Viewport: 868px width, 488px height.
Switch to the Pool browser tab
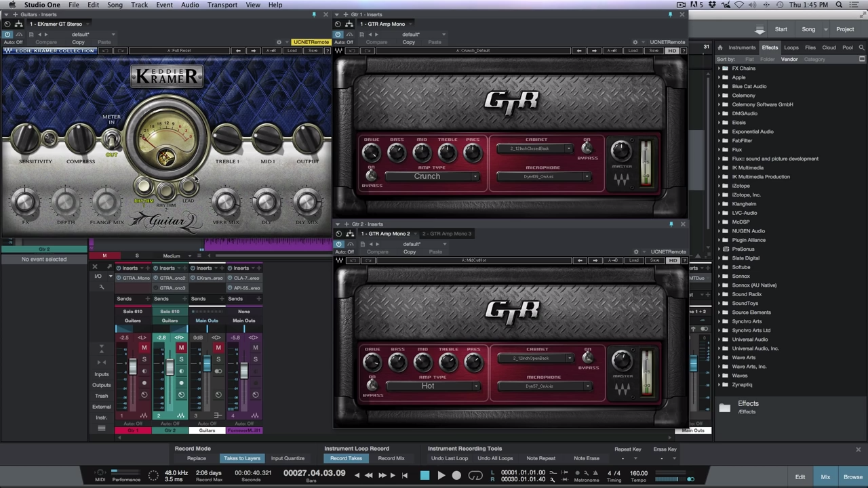click(848, 47)
